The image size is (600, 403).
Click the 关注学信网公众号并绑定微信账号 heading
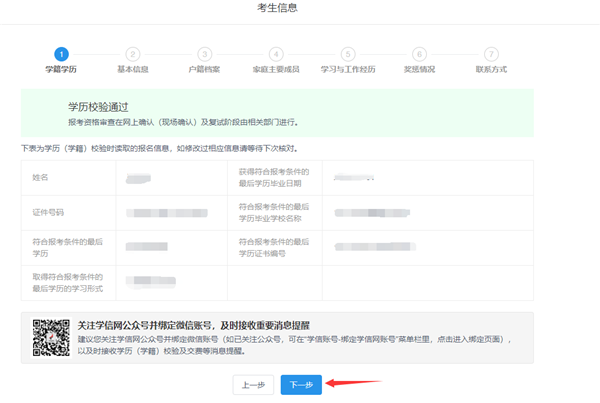194,326
